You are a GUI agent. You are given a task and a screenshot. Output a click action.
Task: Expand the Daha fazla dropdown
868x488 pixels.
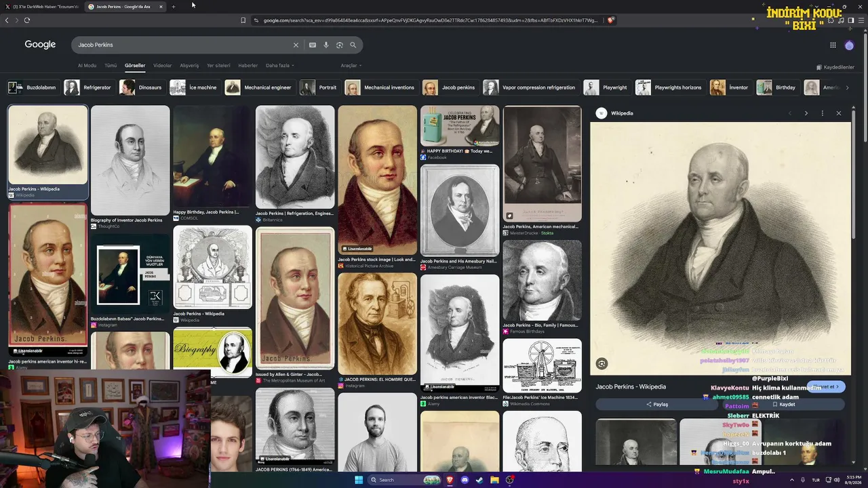(x=279, y=66)
